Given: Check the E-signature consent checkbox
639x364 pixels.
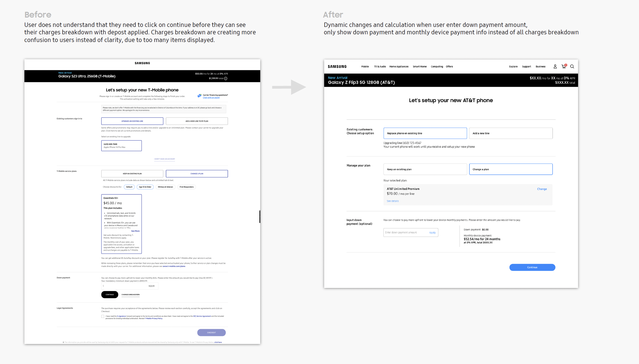Looking at the screenshot, I should pyautogui.click(x=103, y=317).
